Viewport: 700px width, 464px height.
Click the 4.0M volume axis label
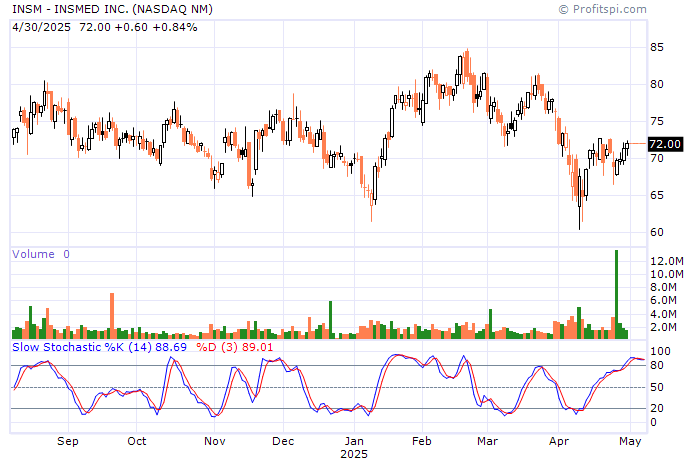point(663,314)
